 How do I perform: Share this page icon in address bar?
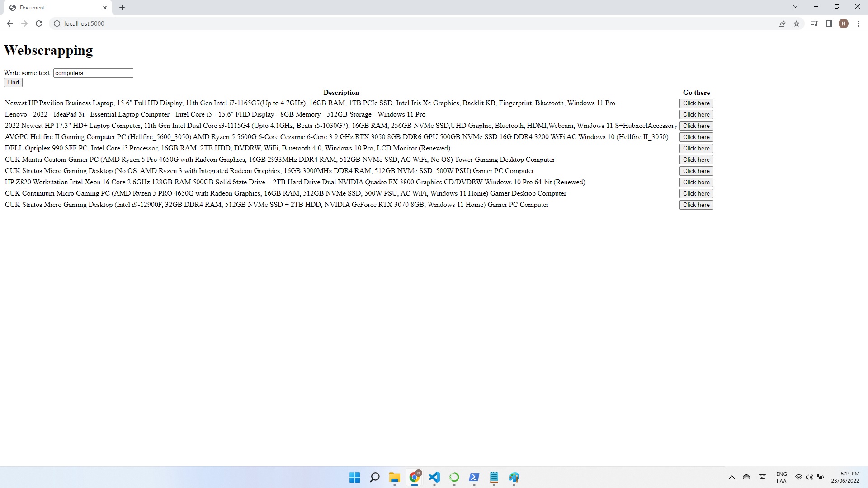[782, 23]
